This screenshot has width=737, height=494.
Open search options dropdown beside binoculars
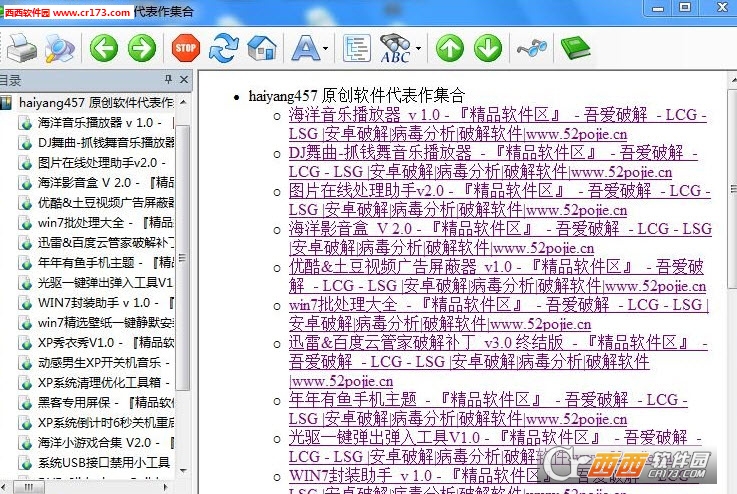418,48
